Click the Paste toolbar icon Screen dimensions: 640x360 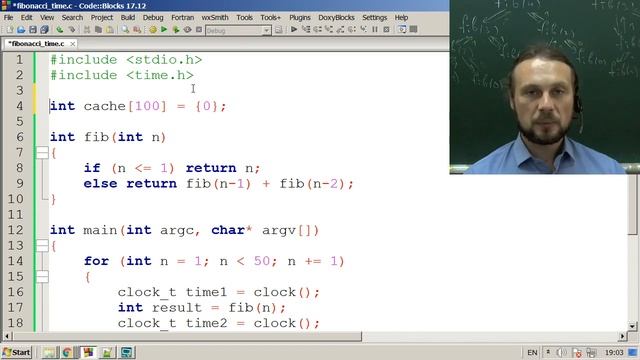coord(110,30)
